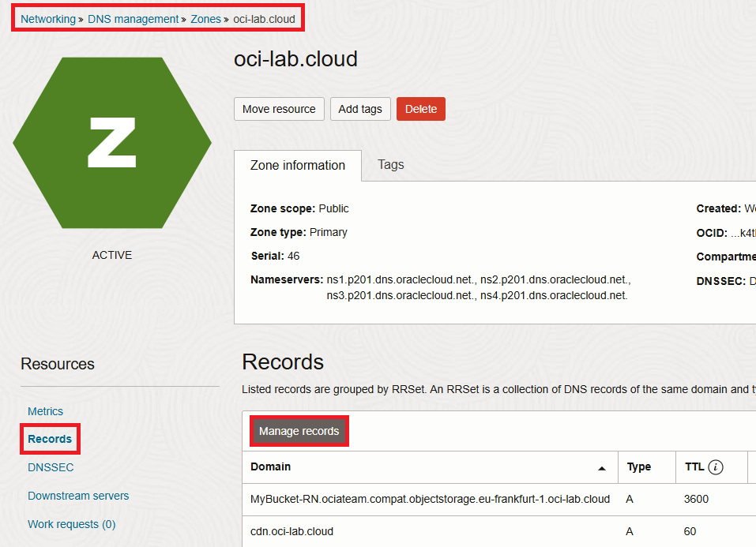Screen dimensions: 756x547
Task: Click the Move resource button
Action: pyautogui.click(x=279, y=109)
